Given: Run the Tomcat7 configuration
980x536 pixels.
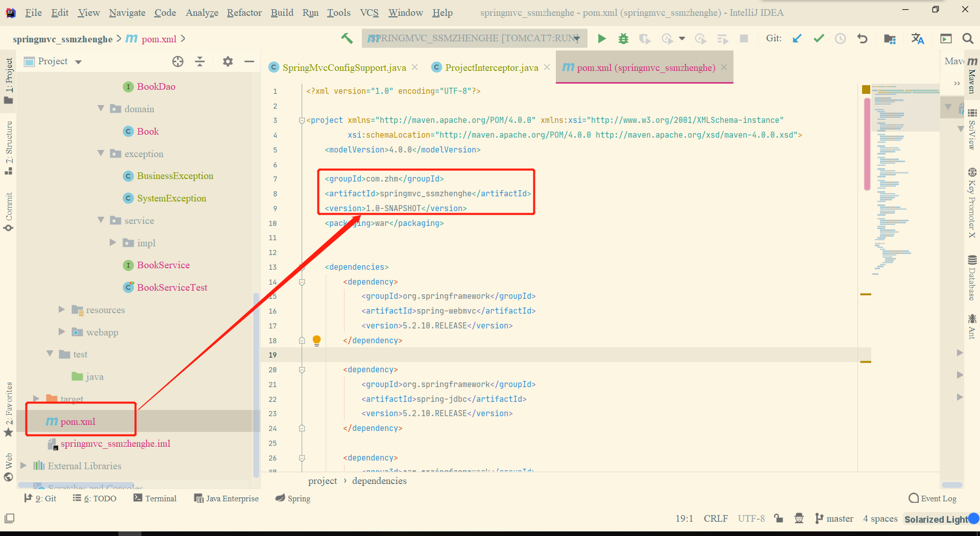Looking at the screenshot, I should click(602, 38).
